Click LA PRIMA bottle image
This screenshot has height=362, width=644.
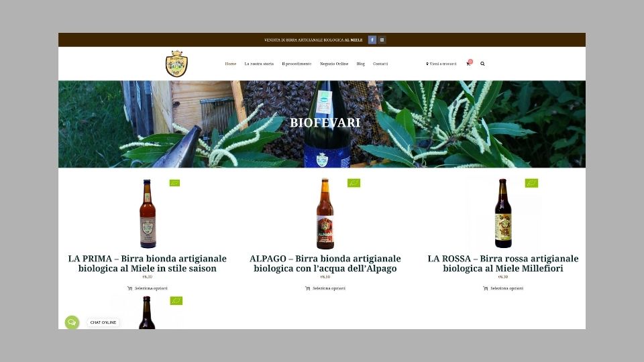click(148, 213)
